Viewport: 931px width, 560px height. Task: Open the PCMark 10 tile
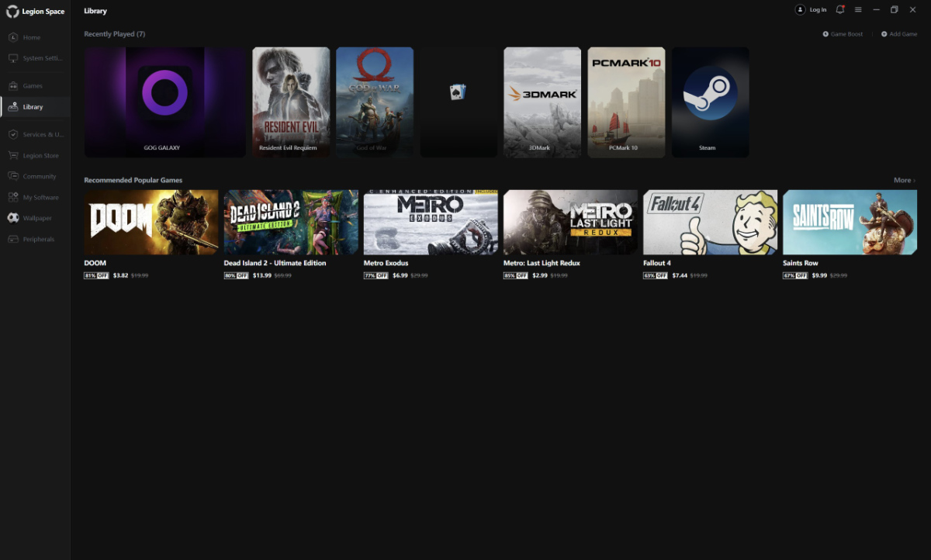tap(626, 102)
